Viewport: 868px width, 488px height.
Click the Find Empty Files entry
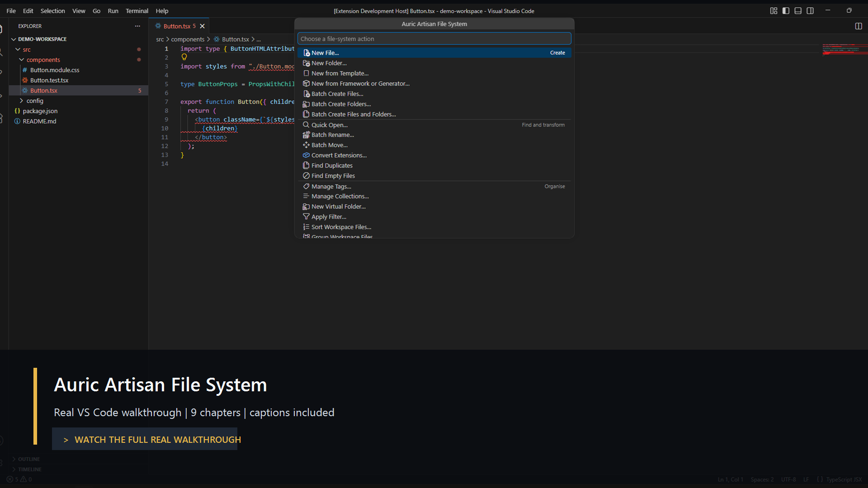coord(434,176)
